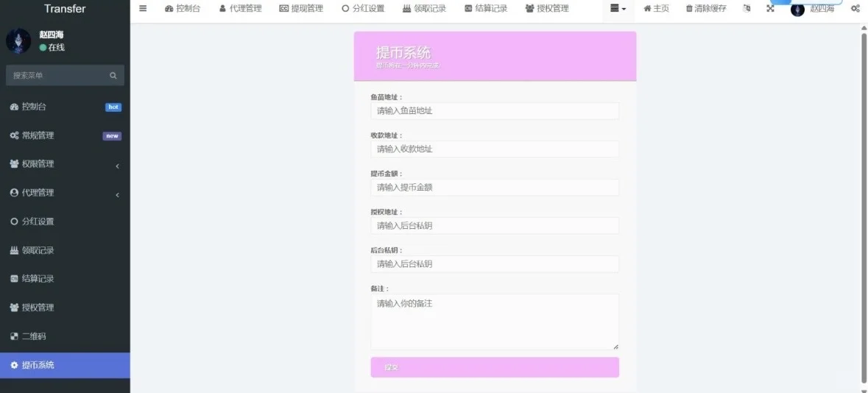Click the 收款地址 input field

[495, 149]
